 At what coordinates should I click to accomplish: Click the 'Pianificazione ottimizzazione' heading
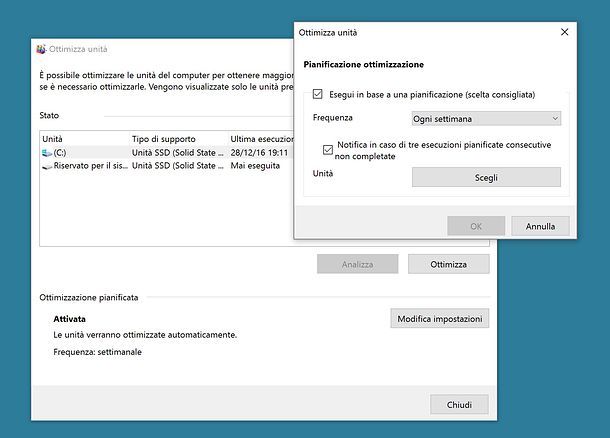[363, 65]
